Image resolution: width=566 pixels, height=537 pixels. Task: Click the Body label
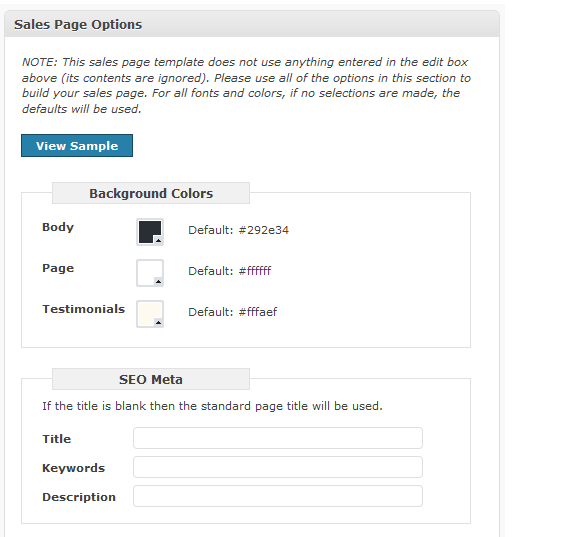(58, 227)
